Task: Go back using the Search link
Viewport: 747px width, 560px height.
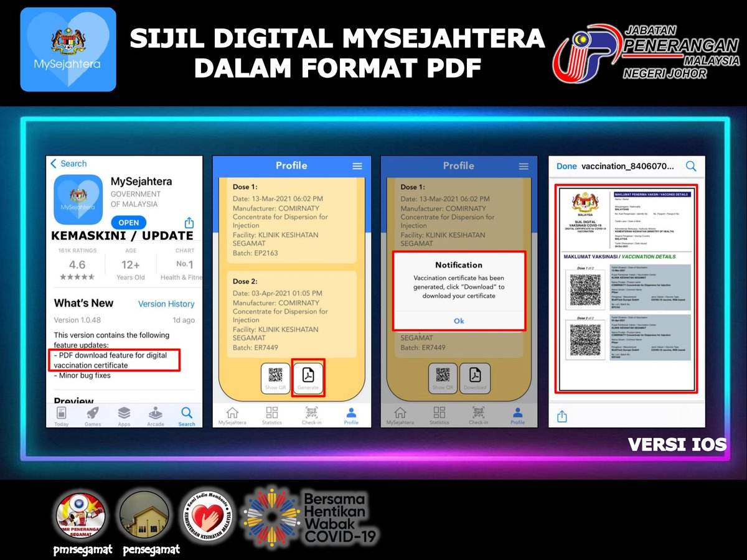Action: tap(68, 164)
